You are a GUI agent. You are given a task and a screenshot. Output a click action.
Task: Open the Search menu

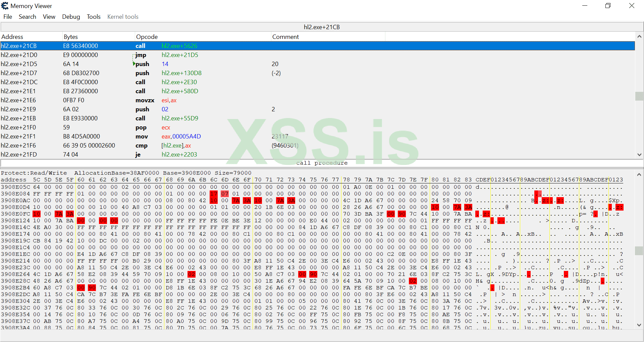pyautogui.click(x=28, y=17)
